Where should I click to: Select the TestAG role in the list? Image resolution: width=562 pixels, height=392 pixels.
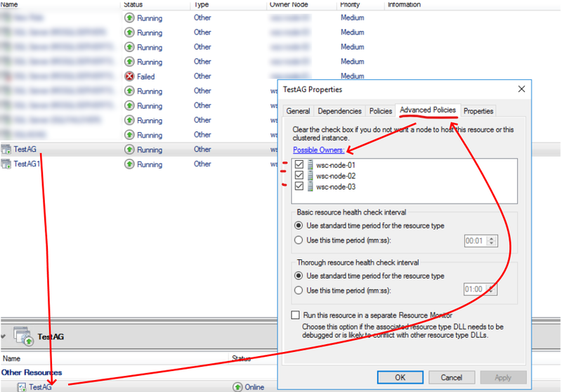25,149
